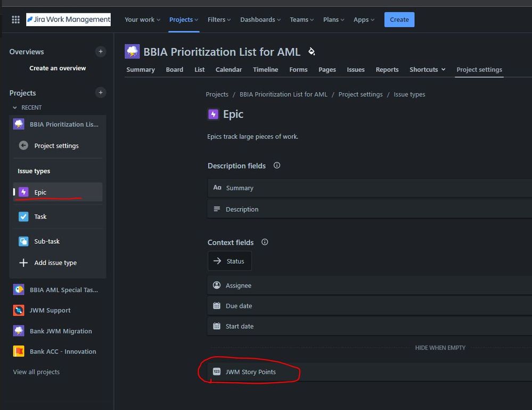Click the Assignee field label

(239, 285)
